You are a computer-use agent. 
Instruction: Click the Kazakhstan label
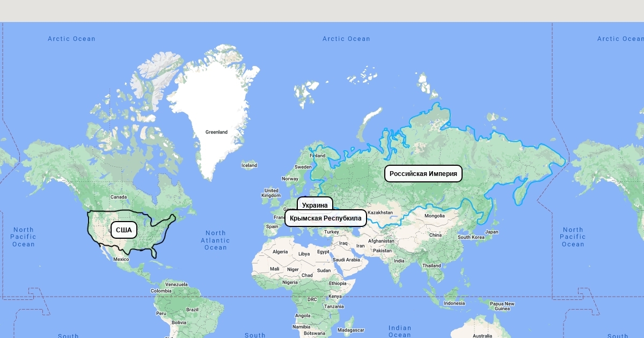[x=380, y=212]
